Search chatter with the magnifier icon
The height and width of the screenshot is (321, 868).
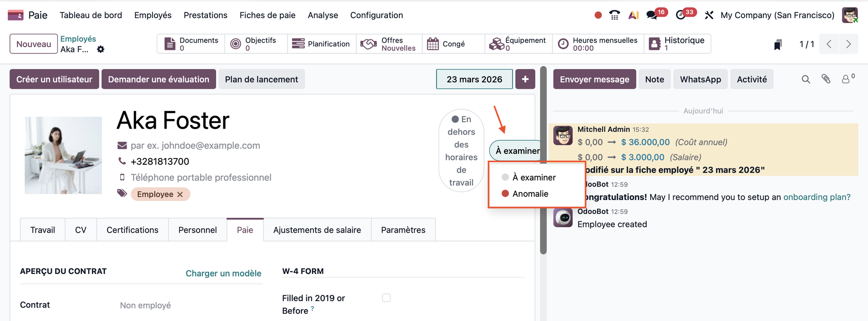pos(806,79)
